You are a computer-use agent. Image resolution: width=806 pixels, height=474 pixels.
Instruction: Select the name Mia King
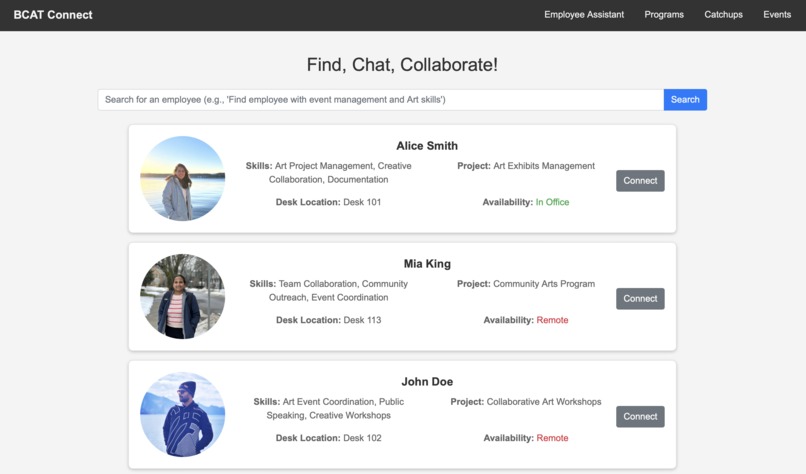coord(427,264)
